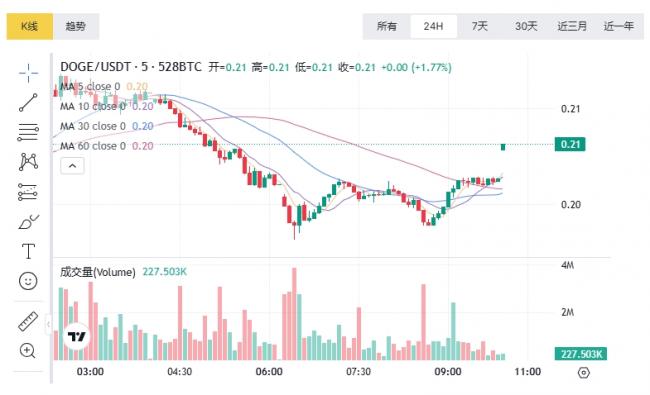
Task: Select the trend line drawing tool
Action: coord(28,102)
